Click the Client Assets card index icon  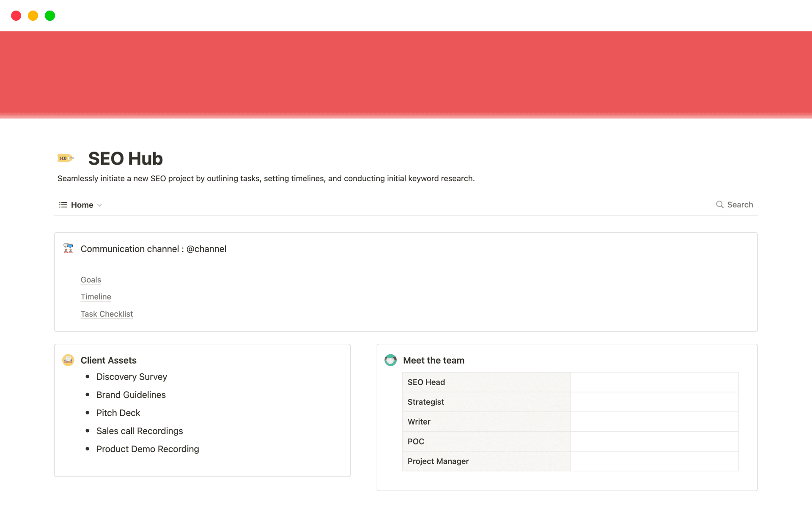tap(68, 360)
